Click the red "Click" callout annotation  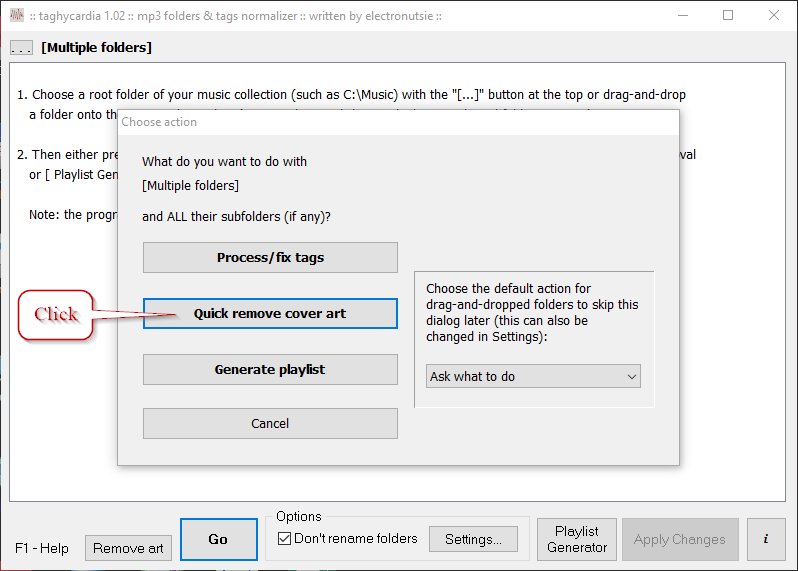click(56, 314)
